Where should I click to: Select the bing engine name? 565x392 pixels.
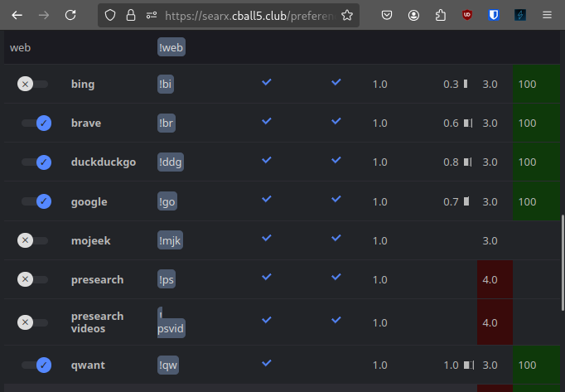pyautogui.click(x=83, y=84)
